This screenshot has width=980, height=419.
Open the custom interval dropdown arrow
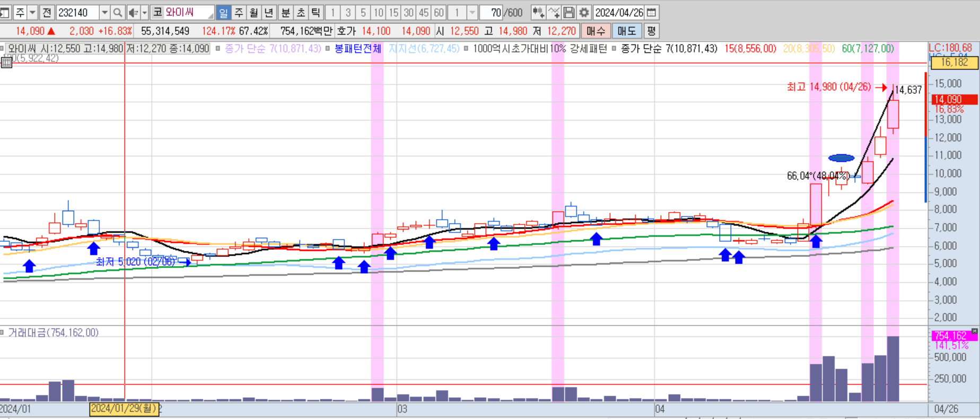click(472, 12)
